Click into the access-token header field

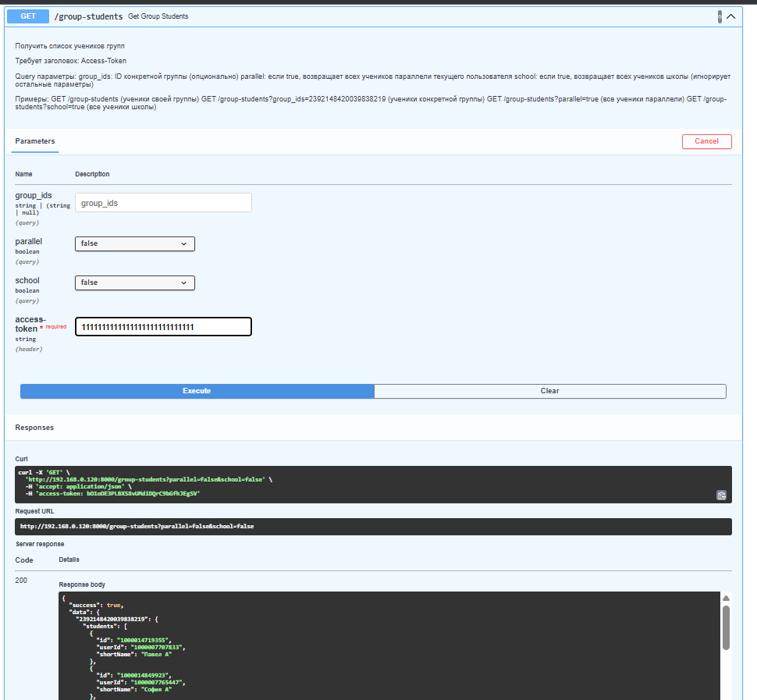tap(163, 327)
